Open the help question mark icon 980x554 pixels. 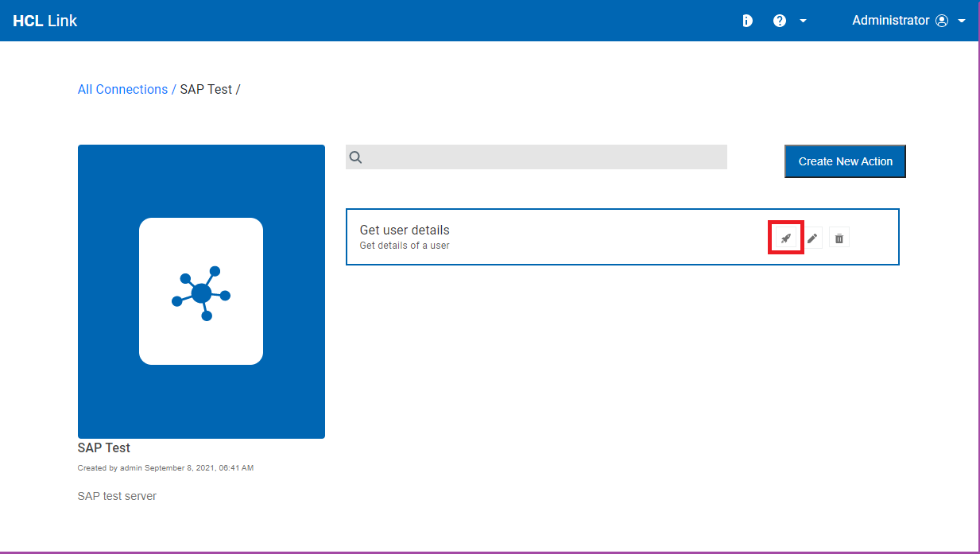[x=780, y=21]
